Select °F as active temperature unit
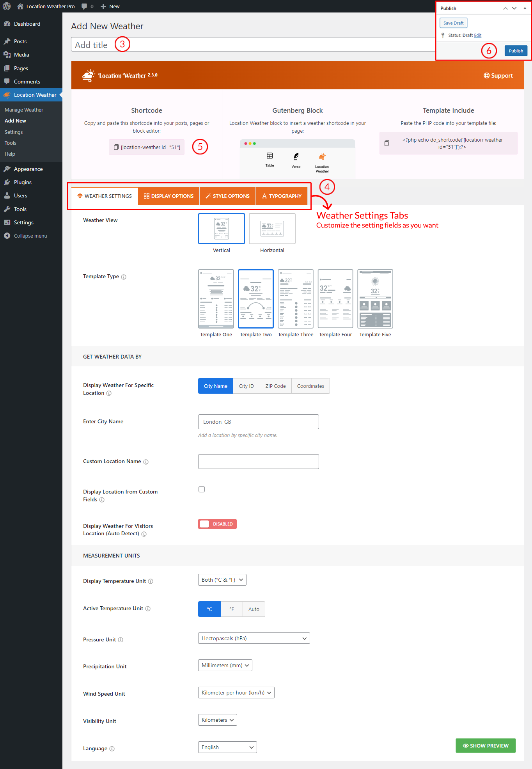Viewport: 532px width, 769px height. click(232, 609)
